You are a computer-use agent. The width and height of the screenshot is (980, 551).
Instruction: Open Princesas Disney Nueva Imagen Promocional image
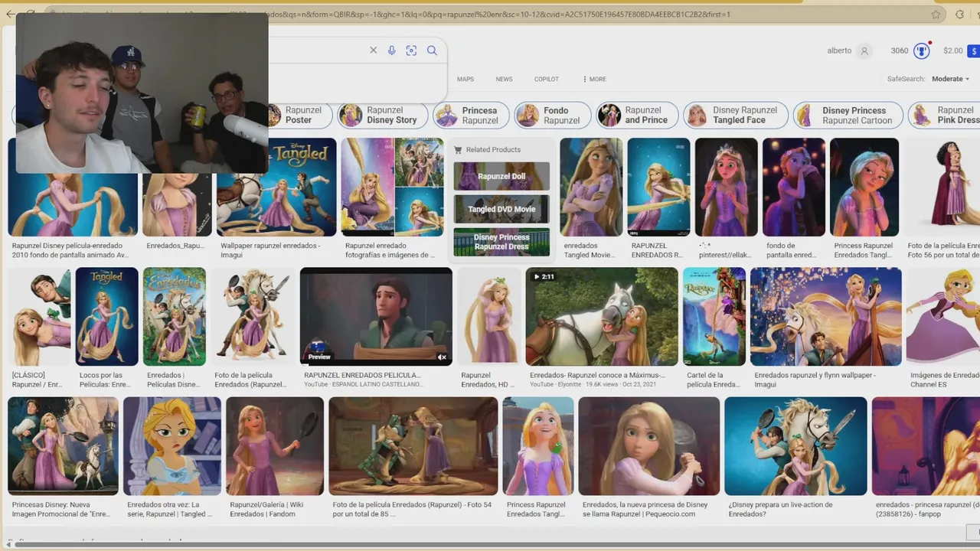tap(63, 446)
